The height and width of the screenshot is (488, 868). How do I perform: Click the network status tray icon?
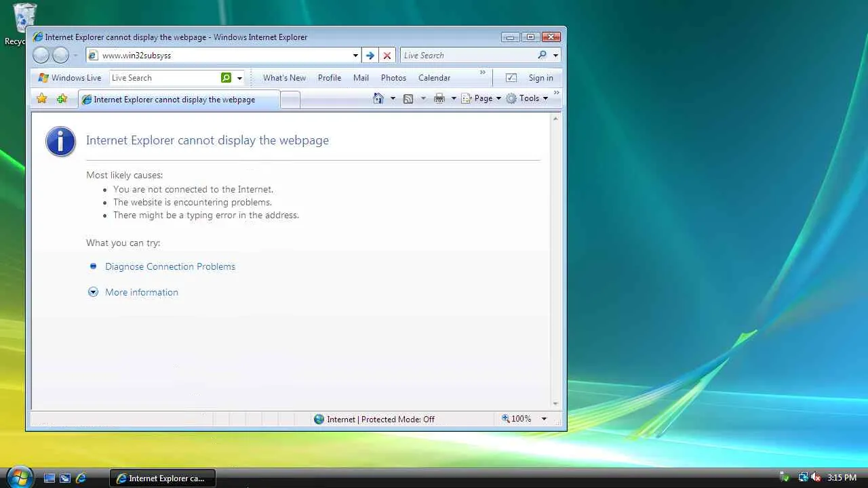point(803,478)
